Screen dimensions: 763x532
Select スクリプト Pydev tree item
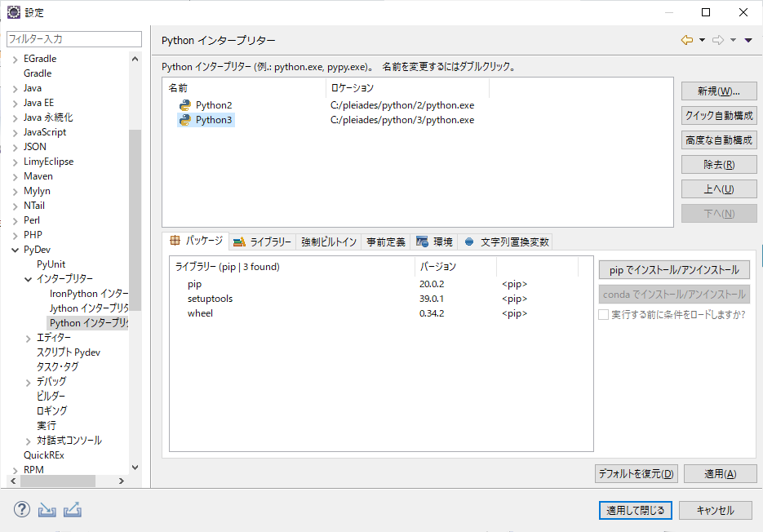click(68, 352)
